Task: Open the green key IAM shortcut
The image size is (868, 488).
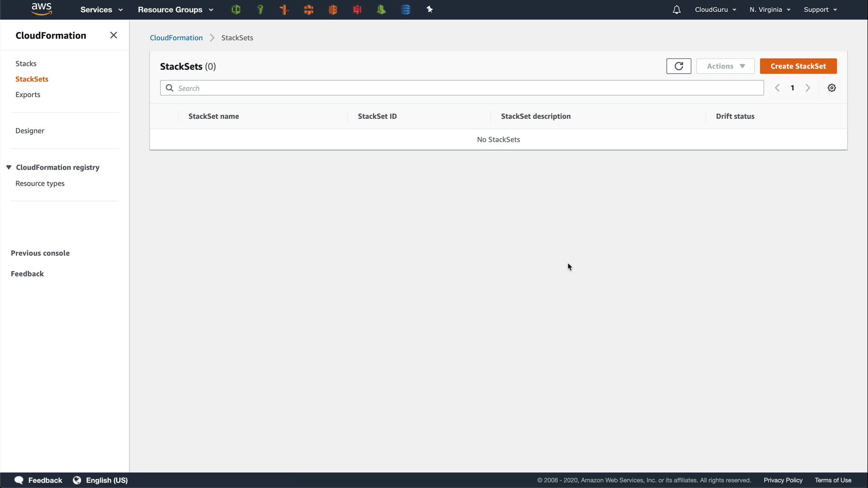Action: tap(260, 9)
